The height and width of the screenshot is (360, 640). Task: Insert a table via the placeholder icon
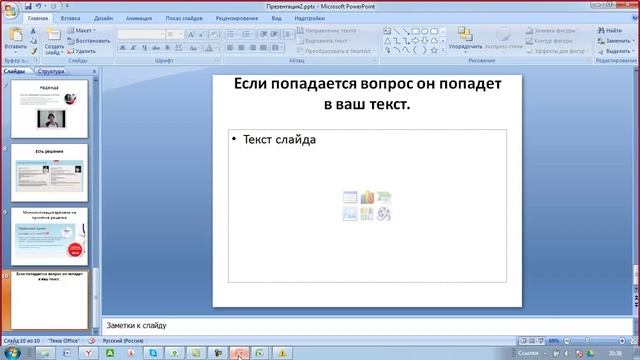tap(350, 197)
